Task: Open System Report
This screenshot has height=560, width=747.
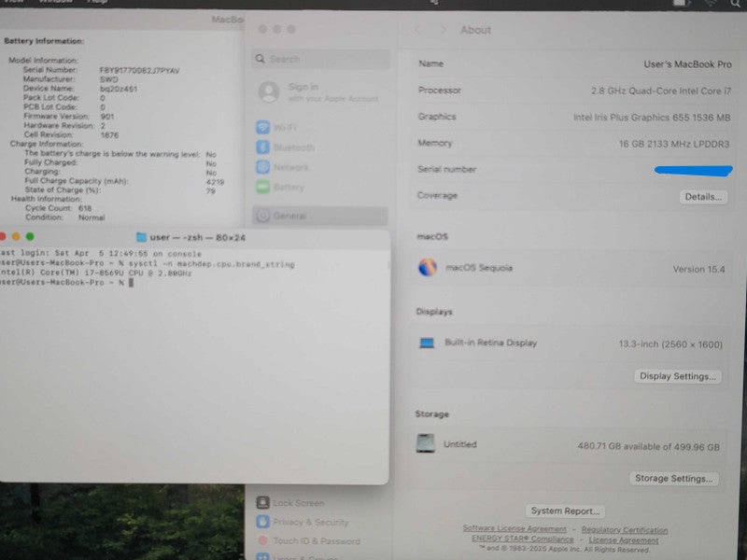Action: click(x=565, y=511)
